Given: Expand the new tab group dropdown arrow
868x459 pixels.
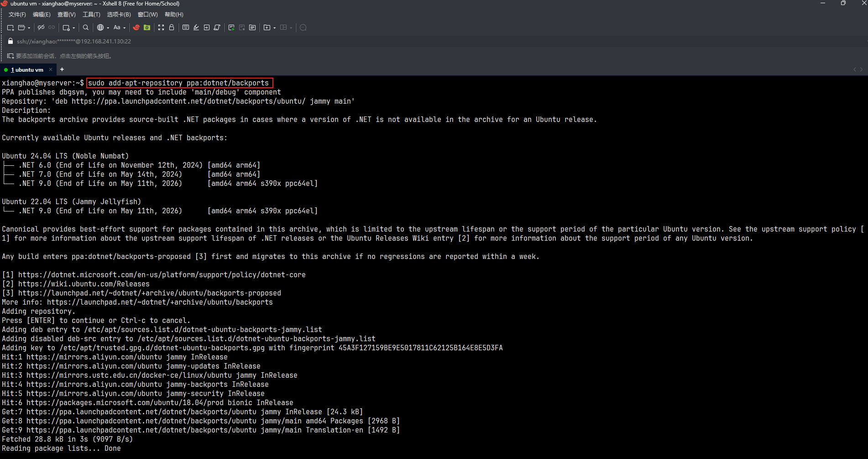Looking at the screenshot, I should (275, 28).
